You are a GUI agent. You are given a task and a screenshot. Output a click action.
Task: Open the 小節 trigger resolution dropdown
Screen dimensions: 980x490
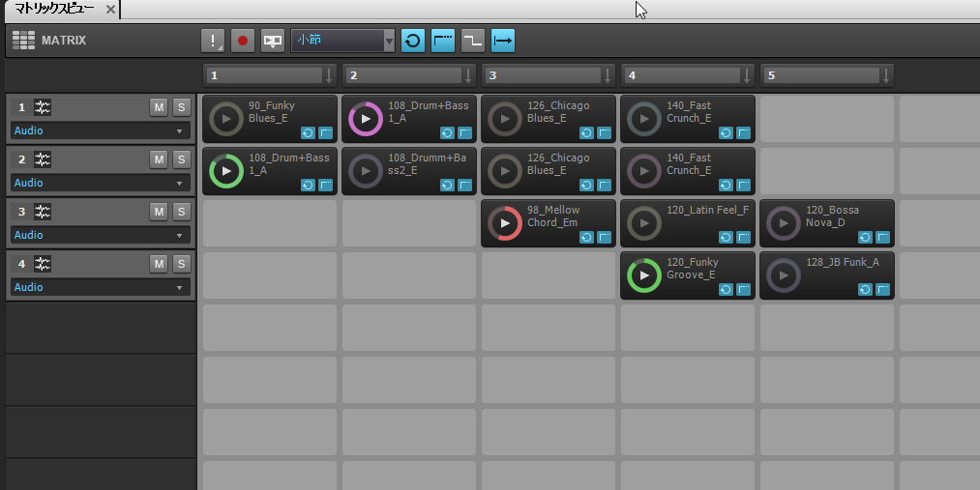[x=343, y=41]
